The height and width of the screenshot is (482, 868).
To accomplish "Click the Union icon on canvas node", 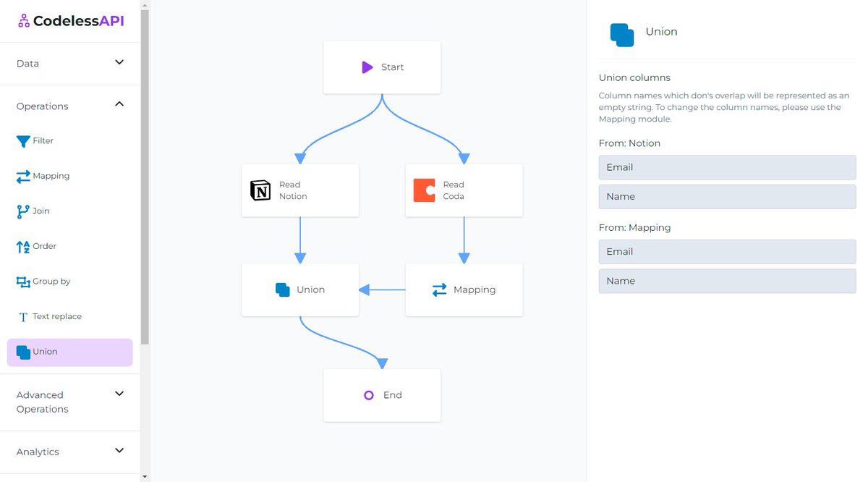I will 283,289.
